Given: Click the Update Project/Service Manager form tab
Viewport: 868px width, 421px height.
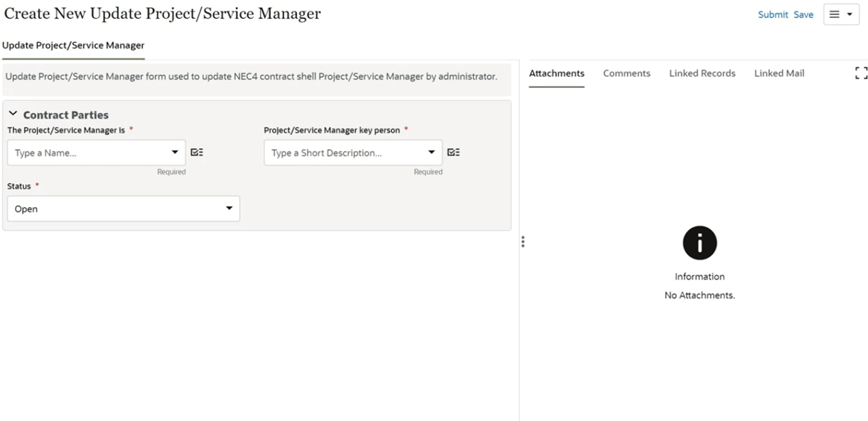Looking at the screenshot, I should tap(73, 45).
